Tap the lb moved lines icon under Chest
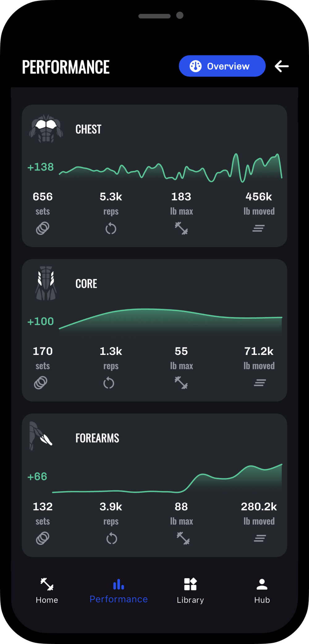The width and height of the screenshot is (309, 644). [259, 228]
